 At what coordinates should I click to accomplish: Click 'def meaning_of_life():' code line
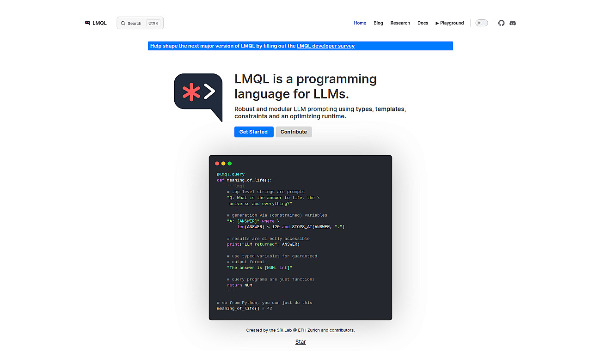click(x=245, y=180)
